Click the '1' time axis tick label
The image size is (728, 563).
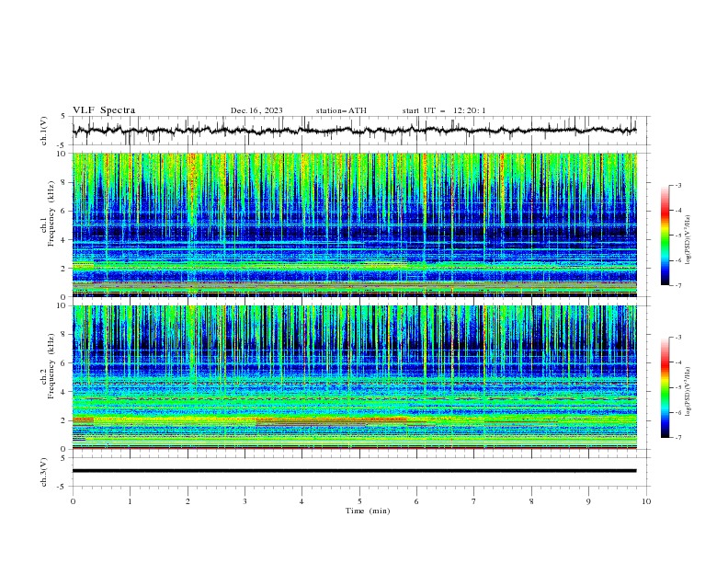(x=130, y=501)
